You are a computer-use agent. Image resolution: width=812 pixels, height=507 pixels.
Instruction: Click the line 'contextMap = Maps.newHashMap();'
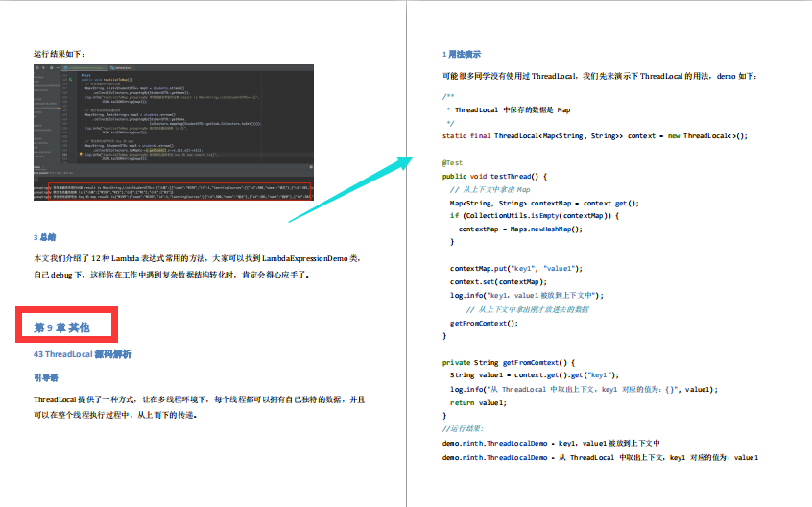click(x=520, y=229)
